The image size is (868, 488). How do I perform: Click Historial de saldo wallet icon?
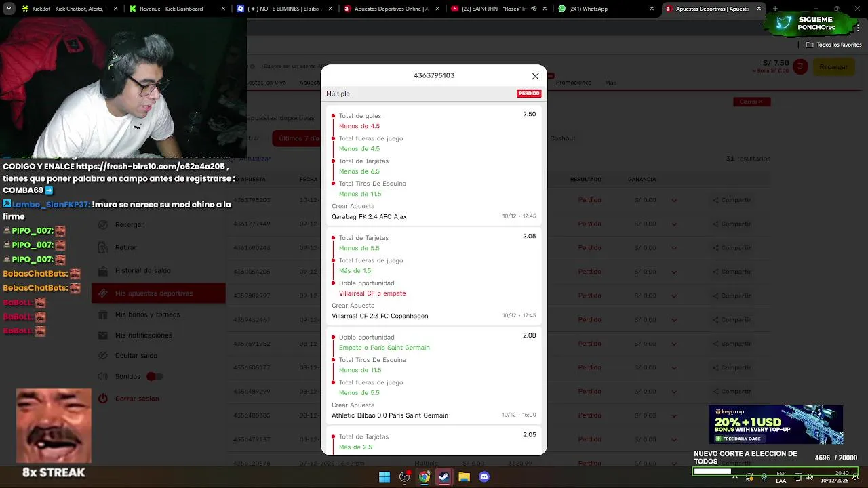point(103,270)
